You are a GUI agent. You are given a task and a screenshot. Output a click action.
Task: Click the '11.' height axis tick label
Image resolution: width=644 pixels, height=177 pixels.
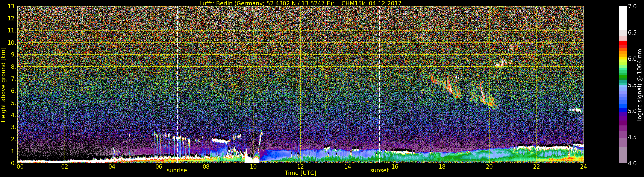(x=12, y=31)
